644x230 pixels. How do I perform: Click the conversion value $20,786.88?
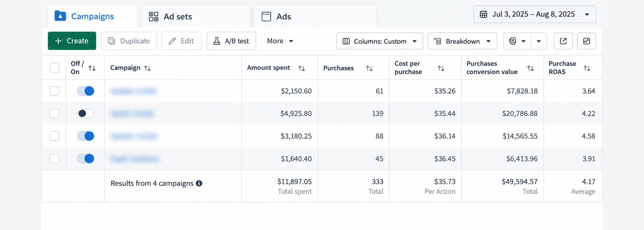tap(520, 113)
